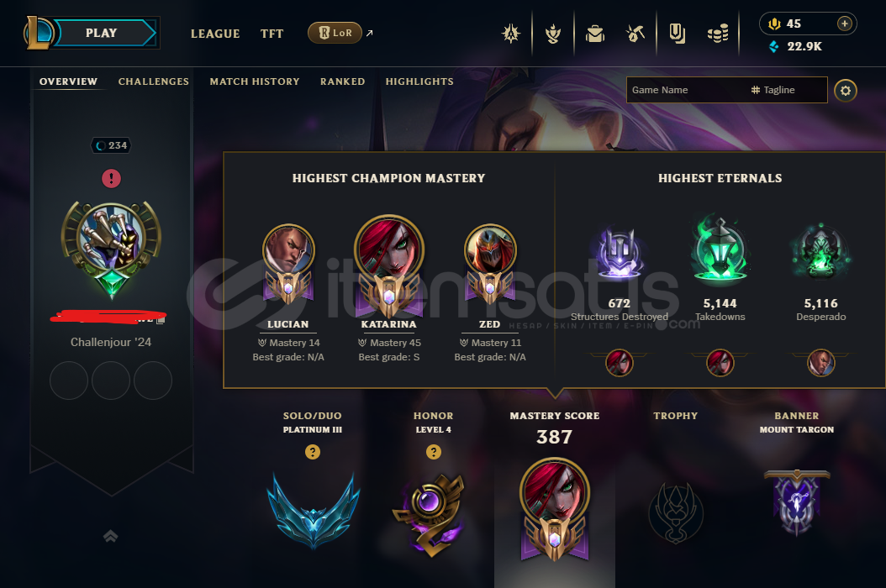The width and height of the screenshot is (886, 588).
Task: Click the Play button
Action: (x=101, y=33)
